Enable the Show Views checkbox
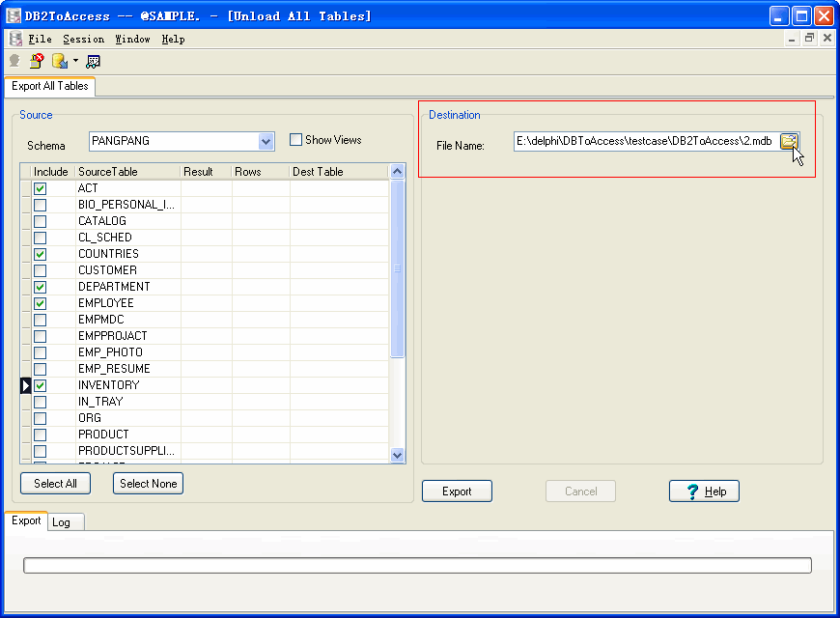 coord(295,140)
